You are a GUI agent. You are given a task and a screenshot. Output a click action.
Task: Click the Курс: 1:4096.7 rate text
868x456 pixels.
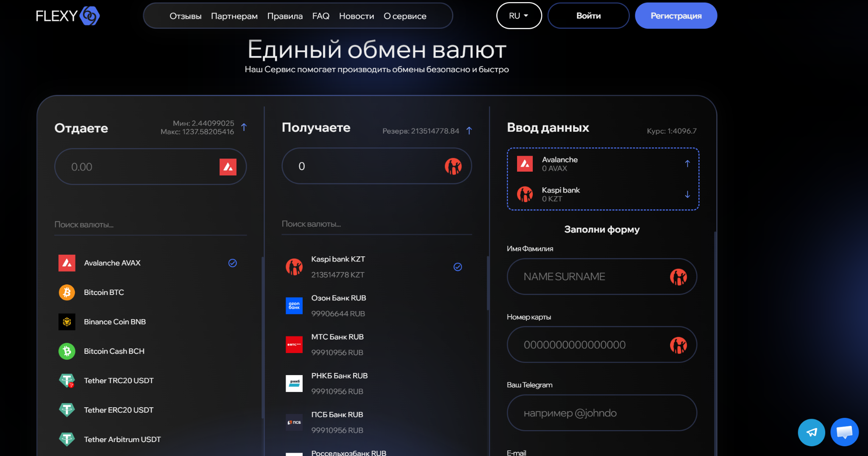[x=671, y=131]
